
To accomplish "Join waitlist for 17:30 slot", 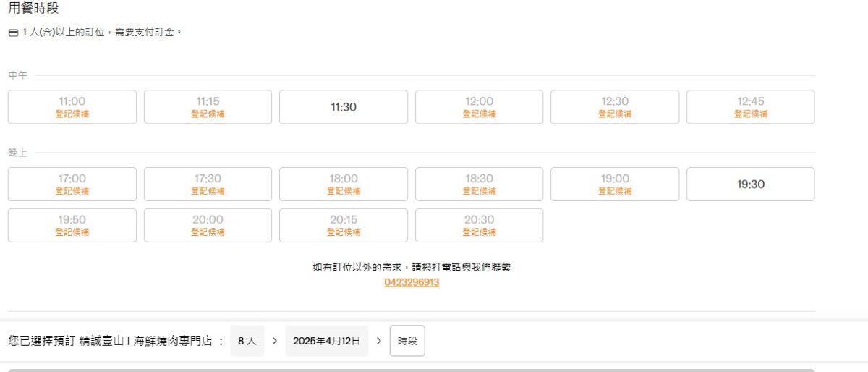I will (x=208, y=185).
